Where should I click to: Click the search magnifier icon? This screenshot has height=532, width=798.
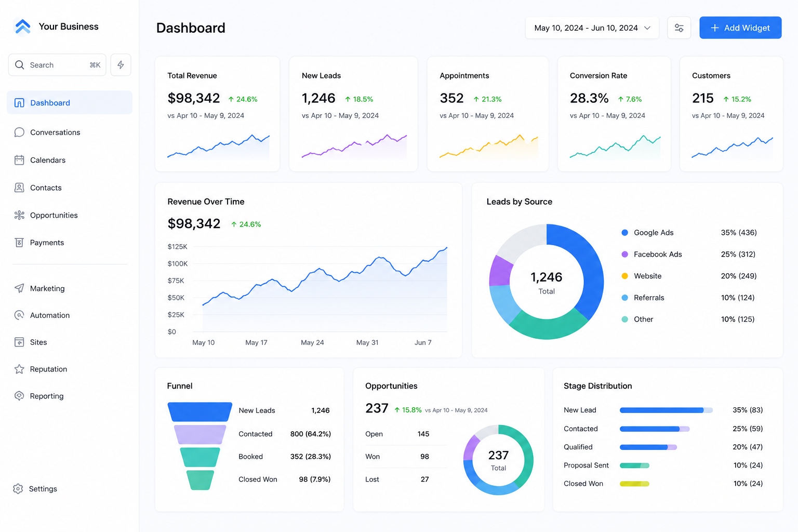pos(20,65)
